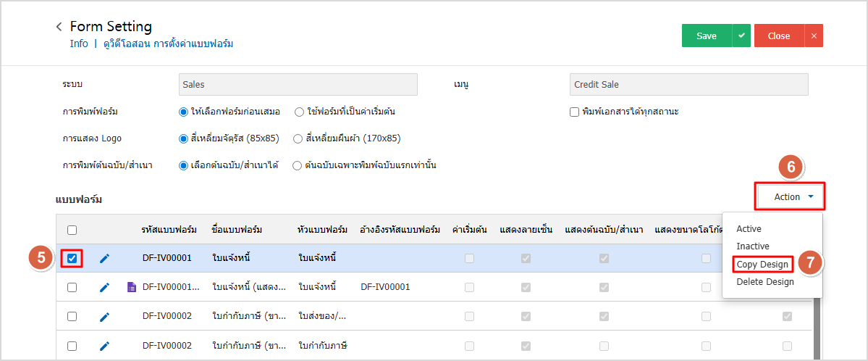Viewport: 868px width, 361px height.
Task: Tick the select-all checkbox in table header
Action: (x=72, y=230)
